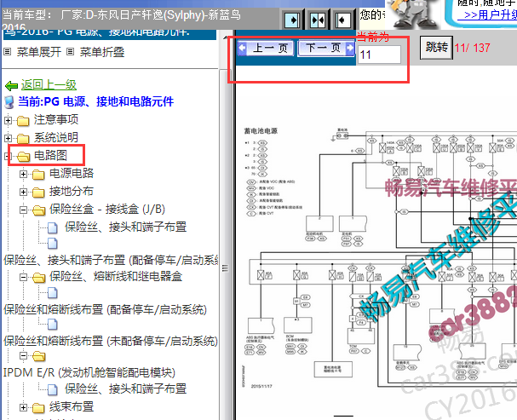Open 保险丝、接头和端子布置 (配备停车/启动系统) document
517x420 pixels.
pyautogui.click(x=111, y=260)
